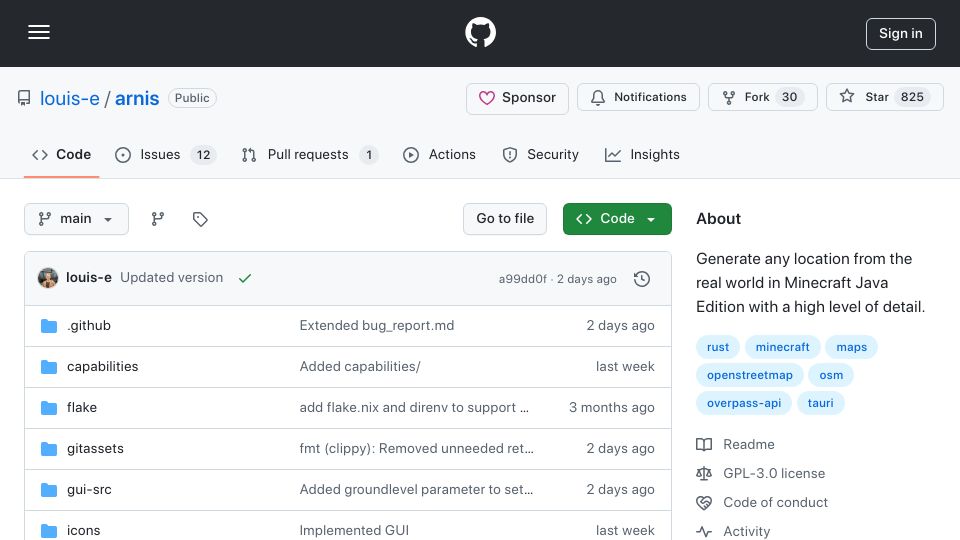Screen dimensions: 960x540
Task: Open the arnis repository link
Action: 137,98
